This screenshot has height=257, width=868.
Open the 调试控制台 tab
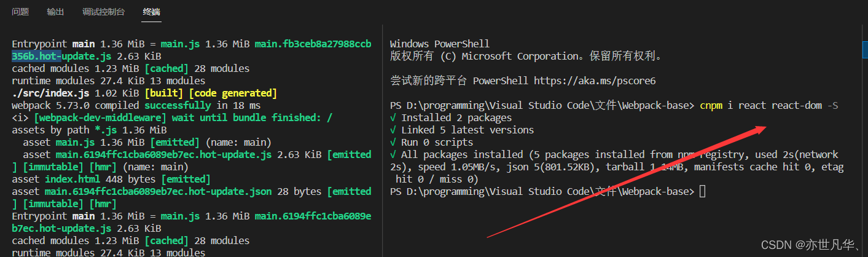coord(103,12)
